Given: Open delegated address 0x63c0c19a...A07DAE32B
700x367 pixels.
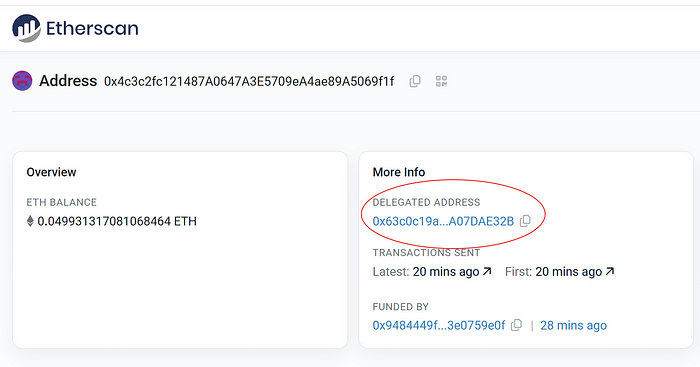Looking at the screenshot, I should pyautogui.click(x=443, y=221).
